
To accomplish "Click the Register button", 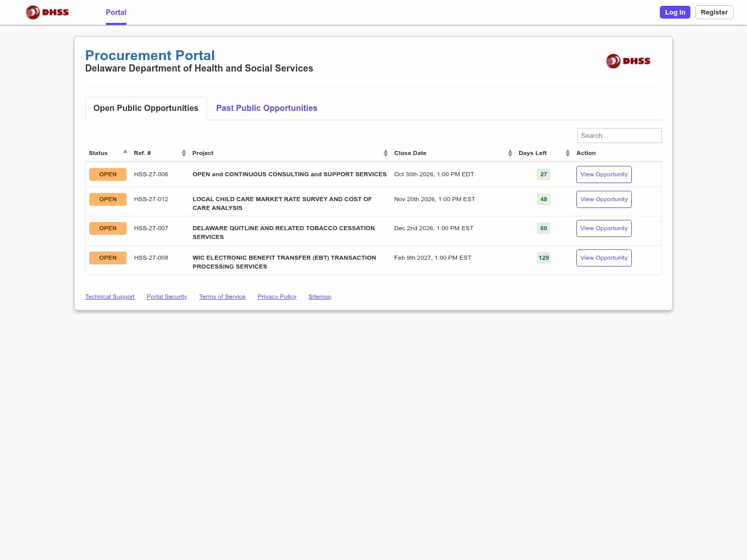I will (x=714, y=12).
